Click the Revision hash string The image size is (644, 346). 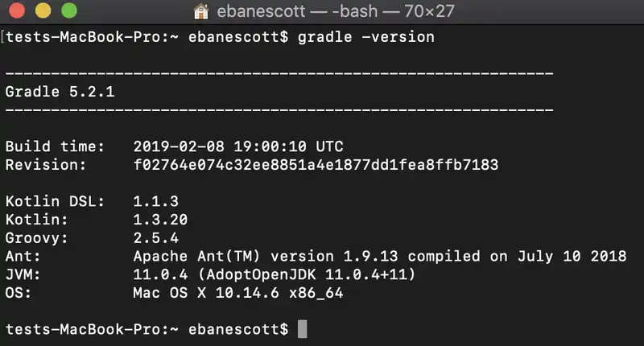316,165
